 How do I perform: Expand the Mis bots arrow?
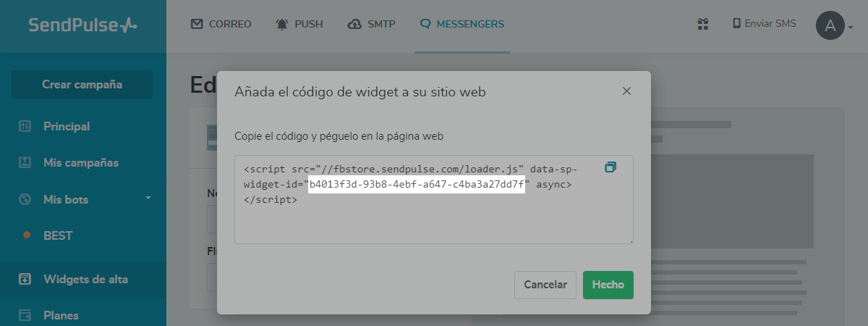148,198
